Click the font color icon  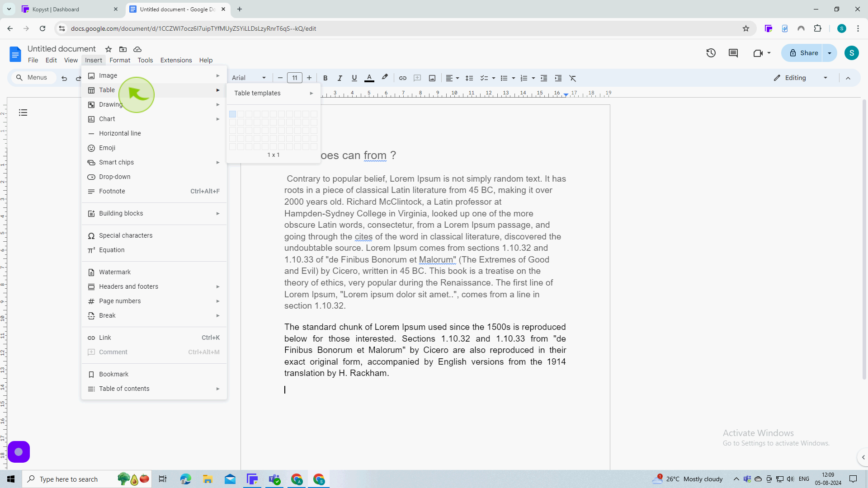click(x=369, y=78)
